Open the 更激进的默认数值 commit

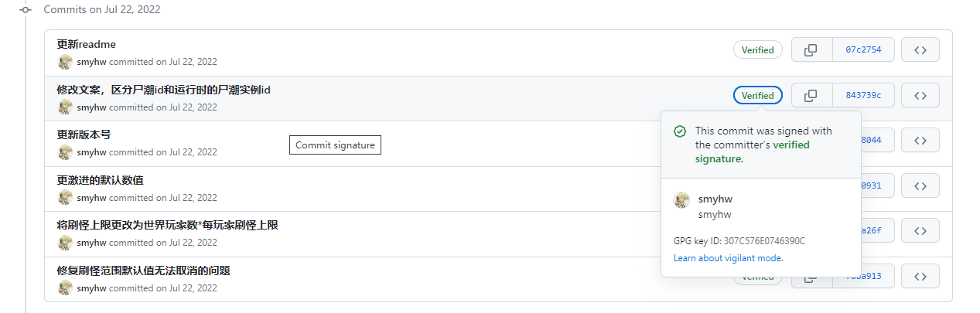point(100,180)
